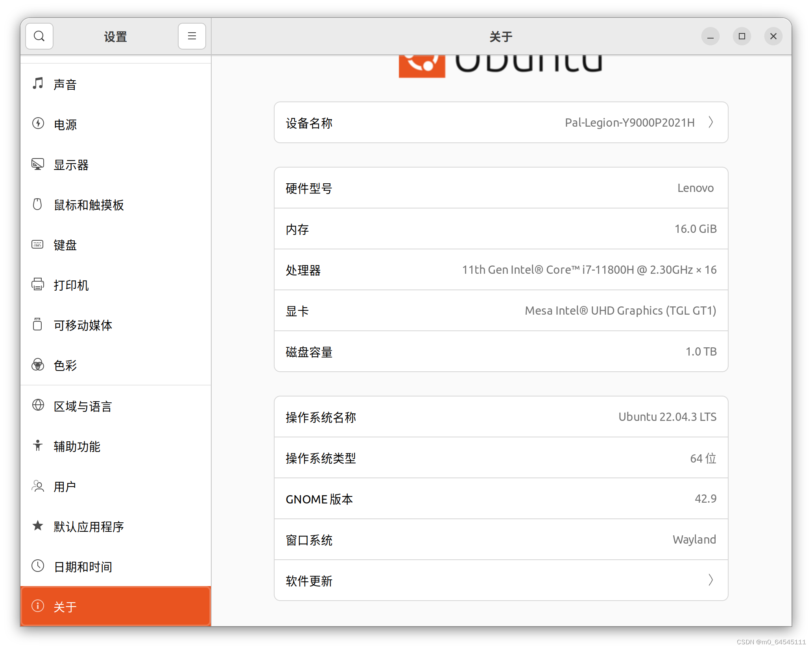
Task: Click the Printers icon
Action: [x=38, y=284]
